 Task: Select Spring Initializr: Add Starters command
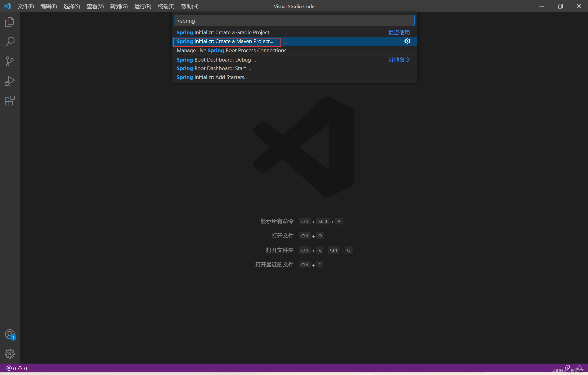(212, 77)
